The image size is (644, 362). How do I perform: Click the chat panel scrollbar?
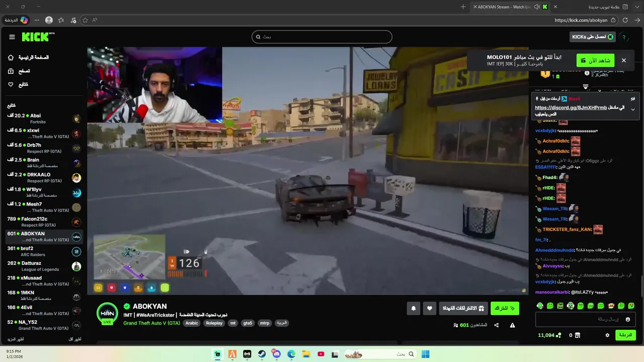(x=641, y=286)
